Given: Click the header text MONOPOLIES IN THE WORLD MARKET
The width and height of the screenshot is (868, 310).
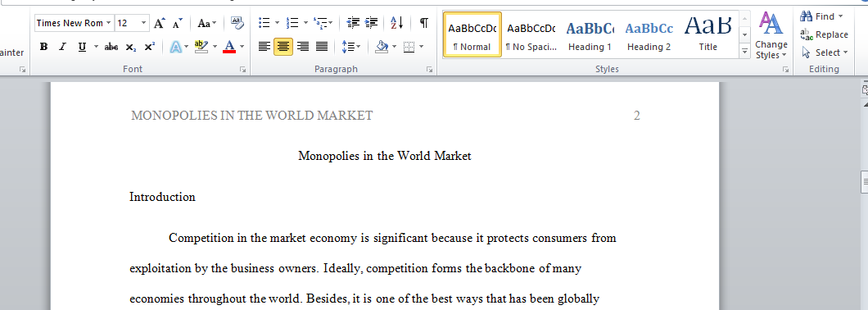Looking at the screenshot, I should 252,116.
